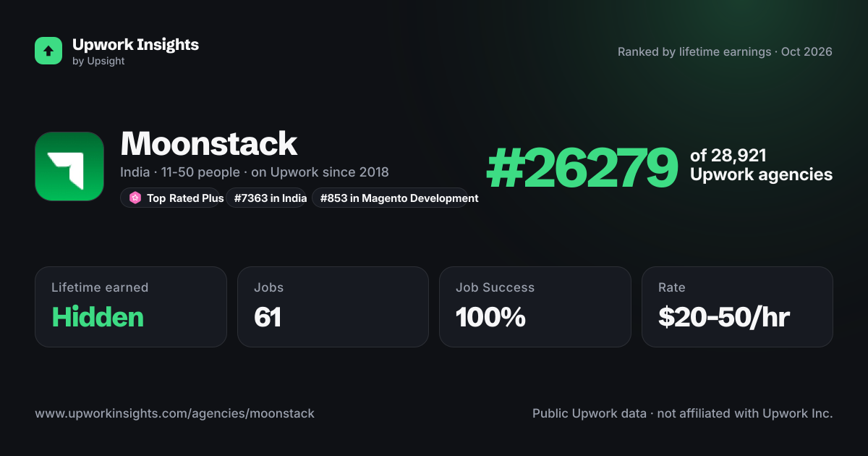
Task: Click the 'India · 11-50 people' description line
Action: [255, 172]
